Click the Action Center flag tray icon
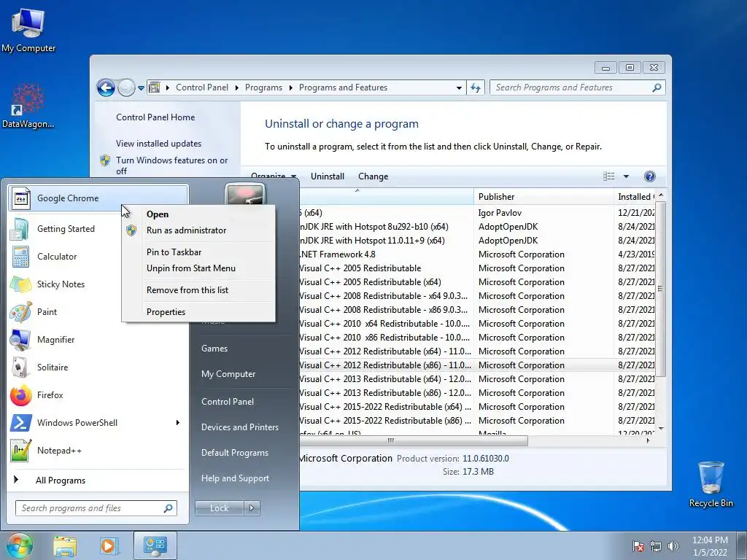 pyautogui.click(x=638, y=546)
